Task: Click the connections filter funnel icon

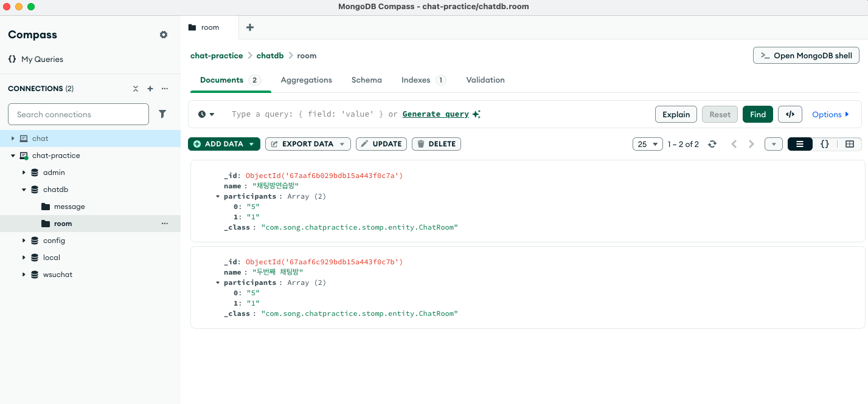Action: (162, 114)
